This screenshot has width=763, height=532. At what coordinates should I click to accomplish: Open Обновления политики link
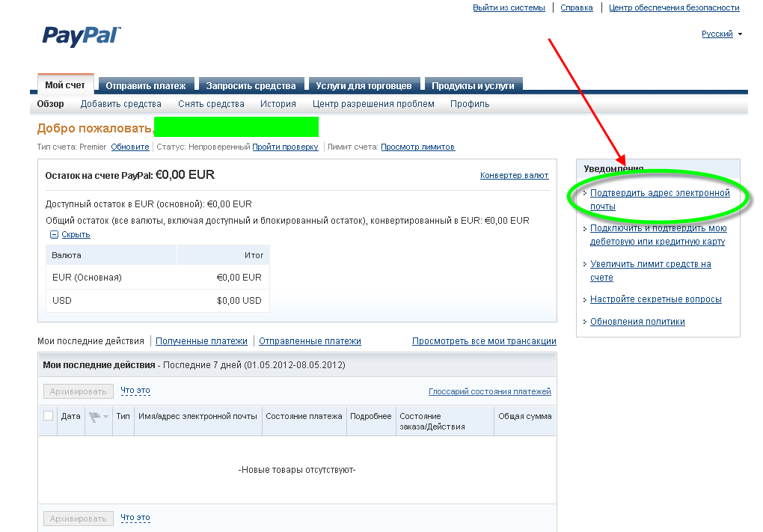point(637,322)
